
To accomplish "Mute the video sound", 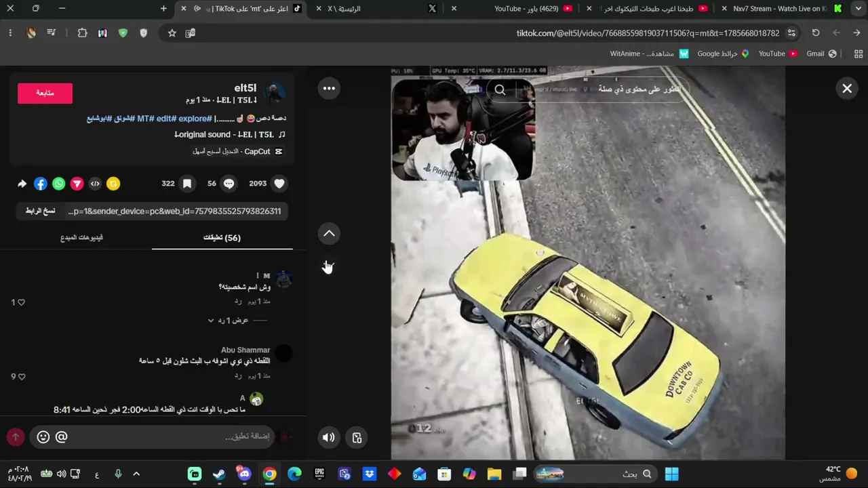I will point(329,438).
